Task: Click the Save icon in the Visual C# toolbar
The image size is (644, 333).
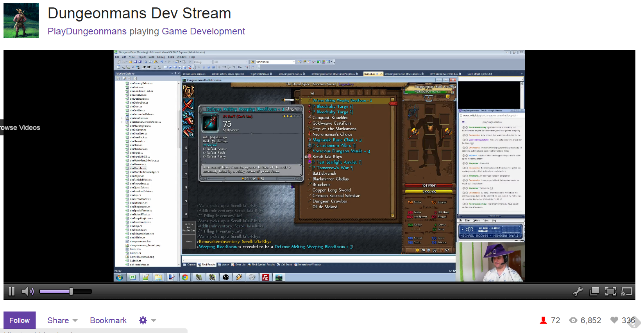Action: click(135, 62)
